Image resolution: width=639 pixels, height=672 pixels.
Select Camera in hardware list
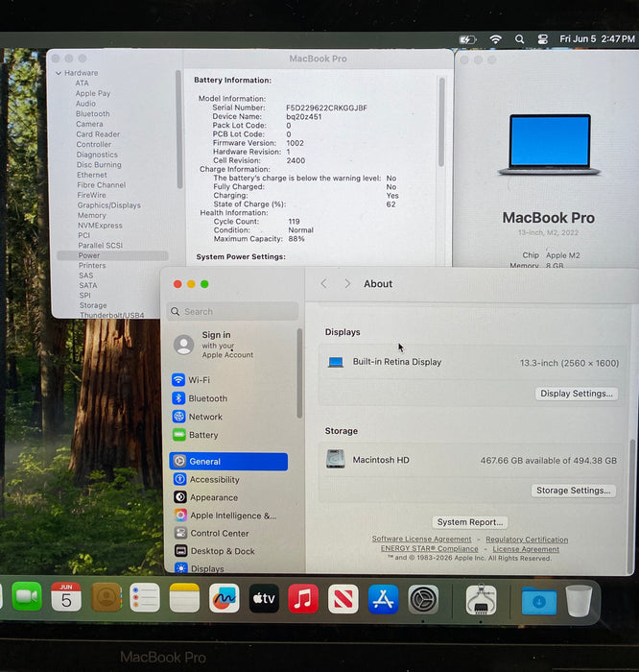89,124
